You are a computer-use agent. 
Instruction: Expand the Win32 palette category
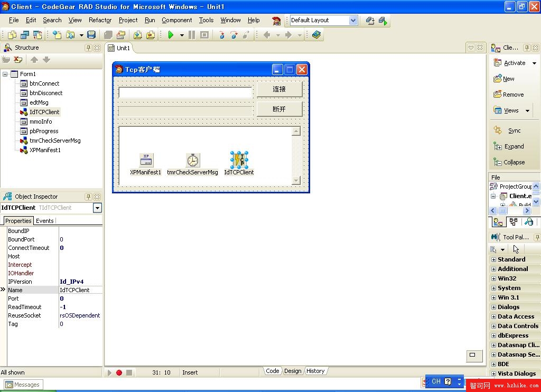point(493,278)
